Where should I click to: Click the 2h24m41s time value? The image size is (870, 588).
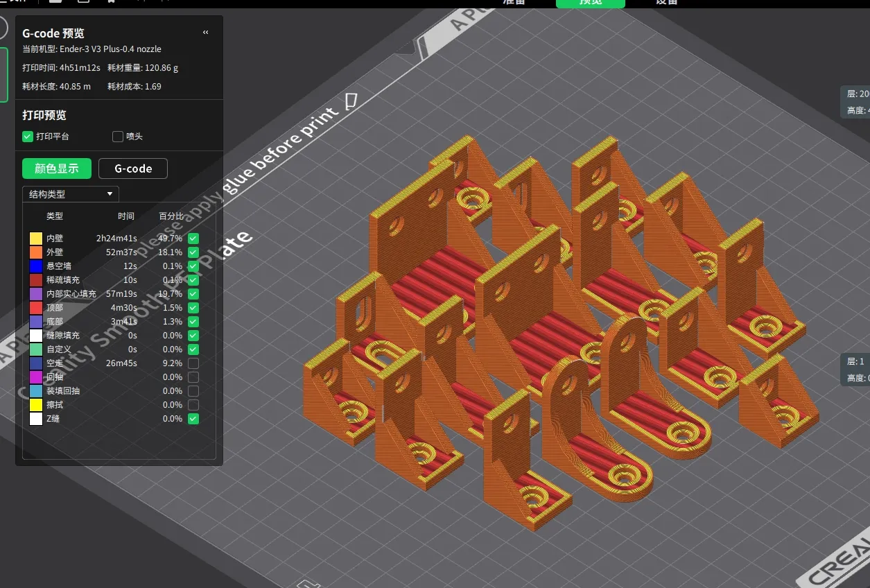pyautogui.click(x=116, y=239)
